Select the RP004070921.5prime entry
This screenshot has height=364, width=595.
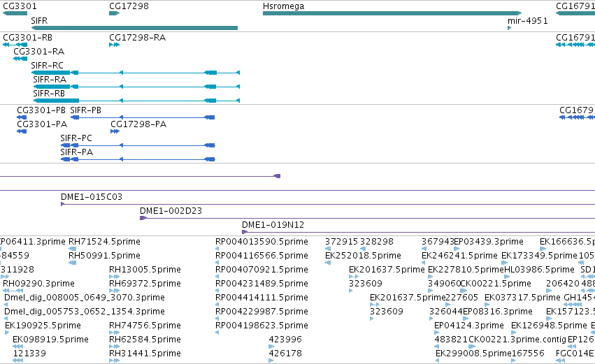(x=261, y=270)
